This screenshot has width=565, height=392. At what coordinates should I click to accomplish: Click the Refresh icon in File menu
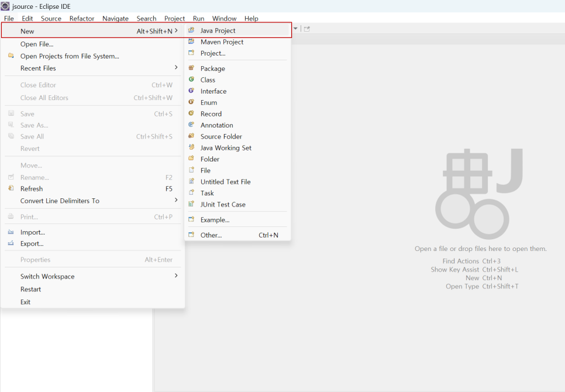[11, 188]
